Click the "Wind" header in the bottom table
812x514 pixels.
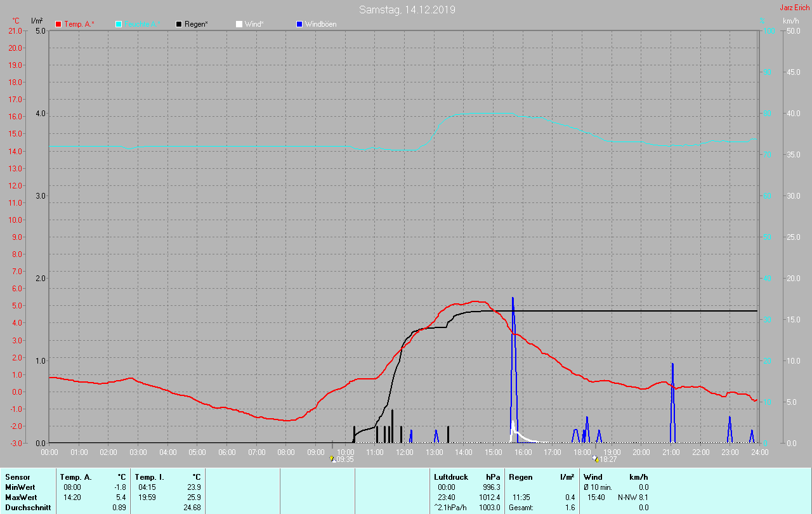pos(593,477)
